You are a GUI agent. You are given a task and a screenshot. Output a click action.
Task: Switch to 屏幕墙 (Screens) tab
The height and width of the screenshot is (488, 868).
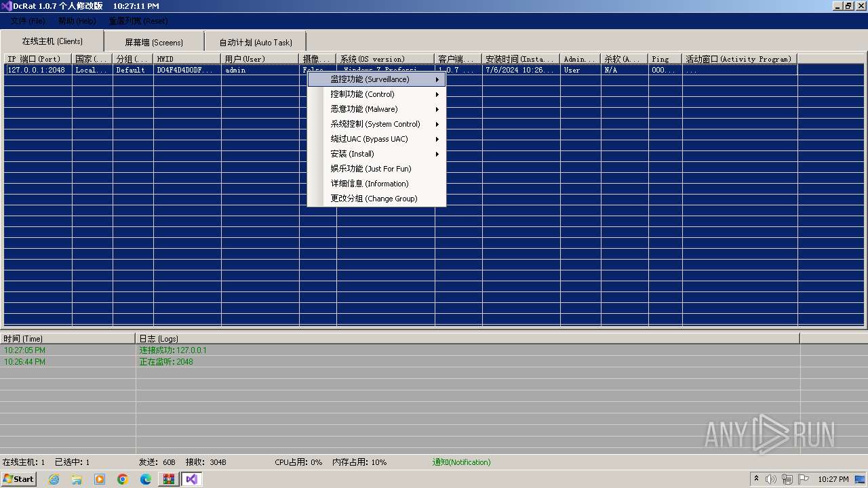pos(154,42)
